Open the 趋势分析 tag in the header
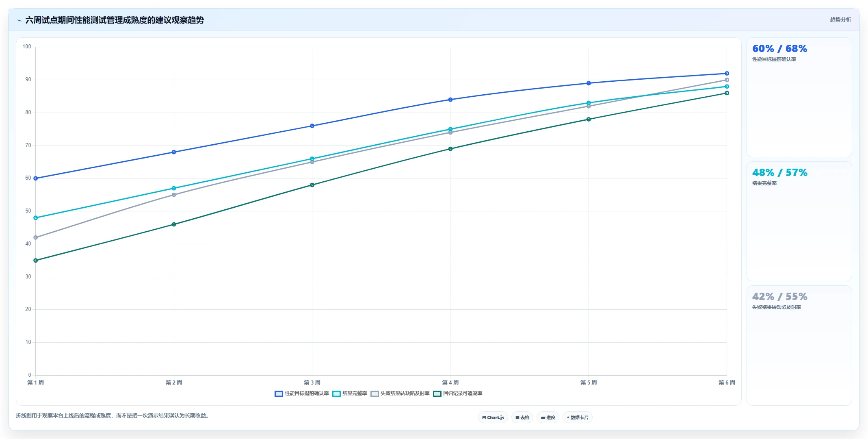 pos(840,20)
